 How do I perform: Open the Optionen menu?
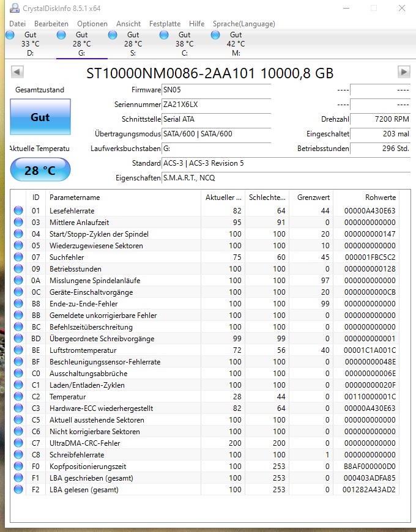[92, 24]
